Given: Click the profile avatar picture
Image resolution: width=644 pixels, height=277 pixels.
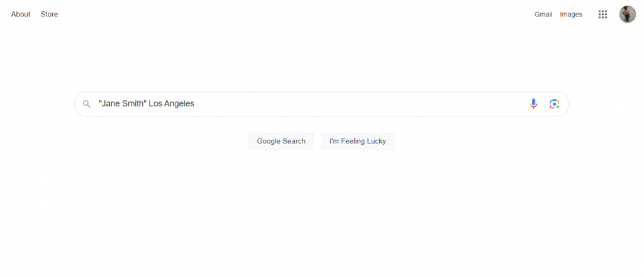Looking at the screenshot, I should (627, 14).
